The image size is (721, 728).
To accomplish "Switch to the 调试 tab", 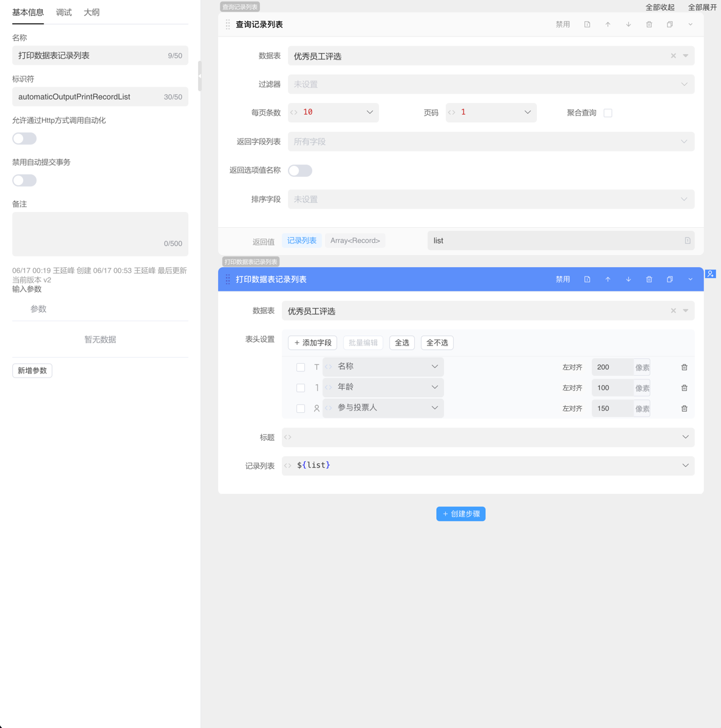I will click(x=64, y=12).
